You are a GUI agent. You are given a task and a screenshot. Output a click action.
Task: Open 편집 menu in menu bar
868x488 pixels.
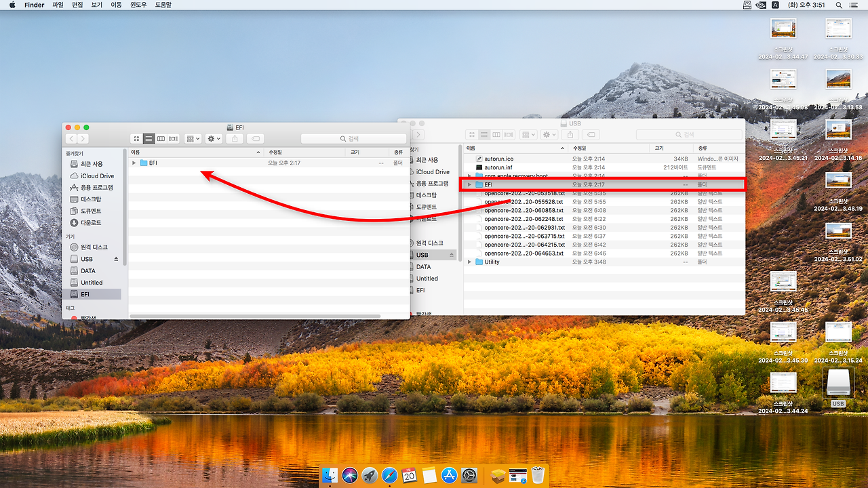point(77,5)
